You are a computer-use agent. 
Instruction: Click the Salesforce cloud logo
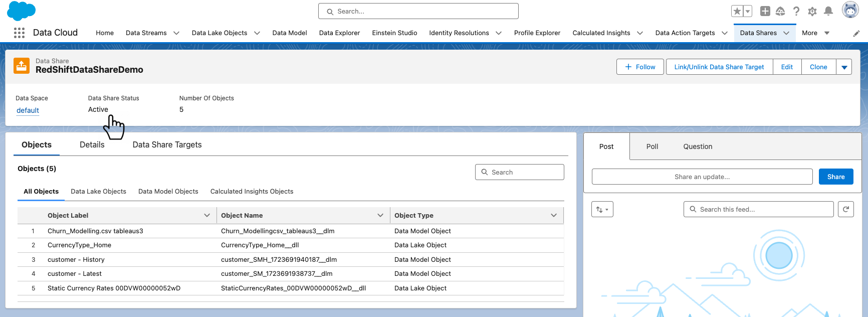21,11
